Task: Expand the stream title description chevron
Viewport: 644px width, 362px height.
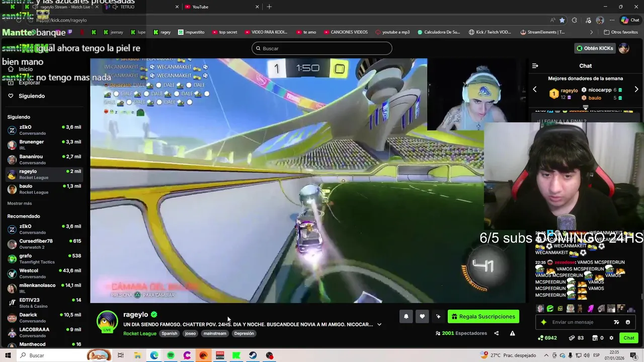Action: coord(379,324)
